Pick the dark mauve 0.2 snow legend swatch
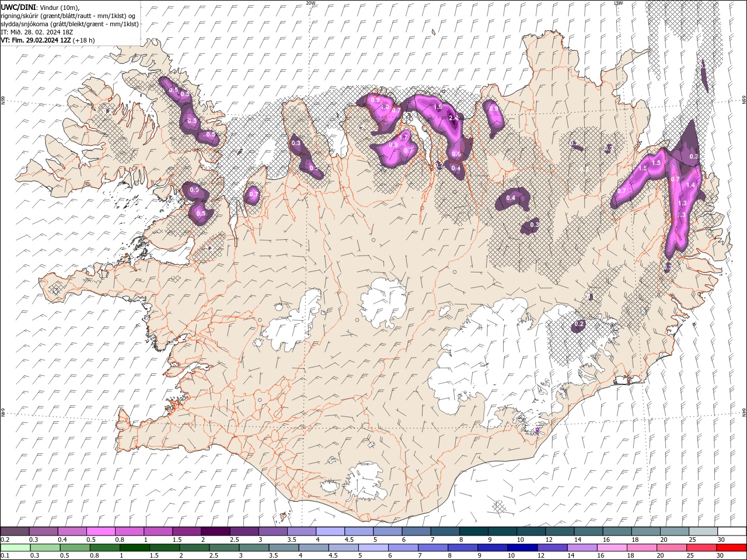Viewport: 747px width, 560px height. (15, 531)
